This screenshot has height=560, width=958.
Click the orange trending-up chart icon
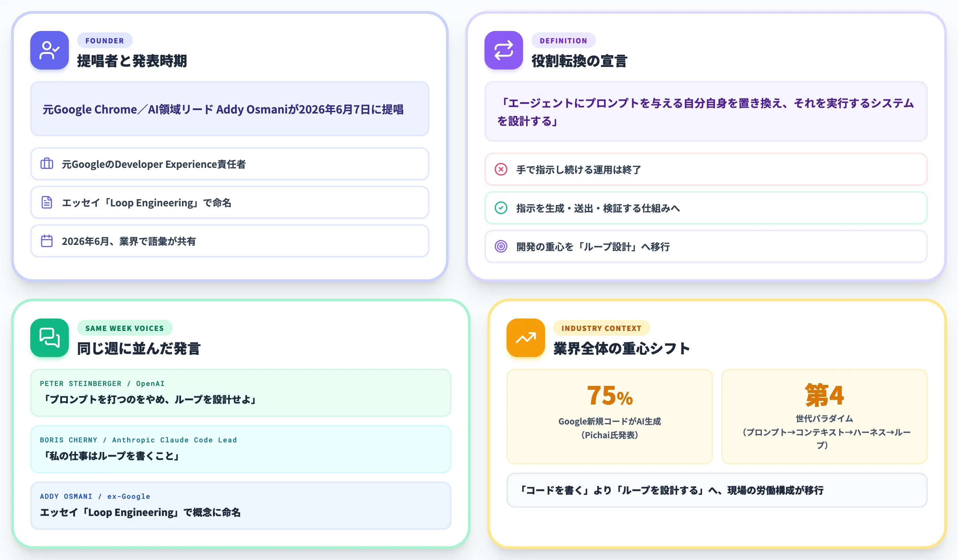coord(525,338)
